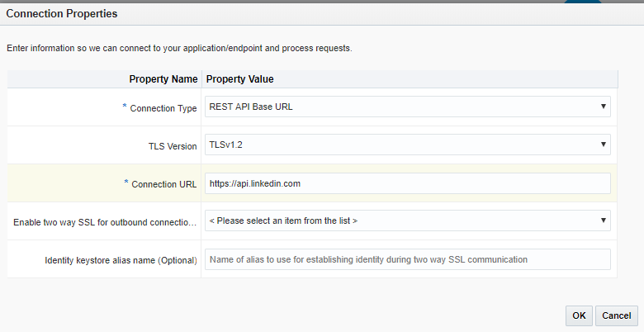This screenshot has width=644, height=332.
Task: Click the Property Name column header
Action: coord(163,79)
